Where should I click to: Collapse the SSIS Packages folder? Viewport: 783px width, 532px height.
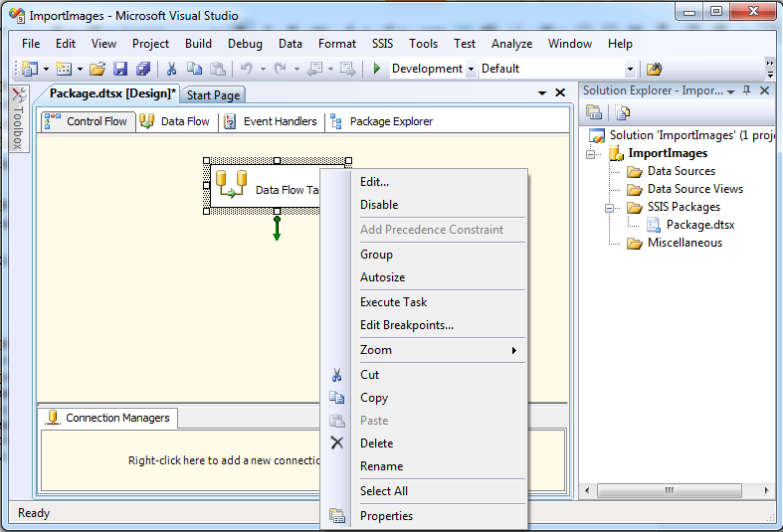pyautogui.click(x=609, y=208)
